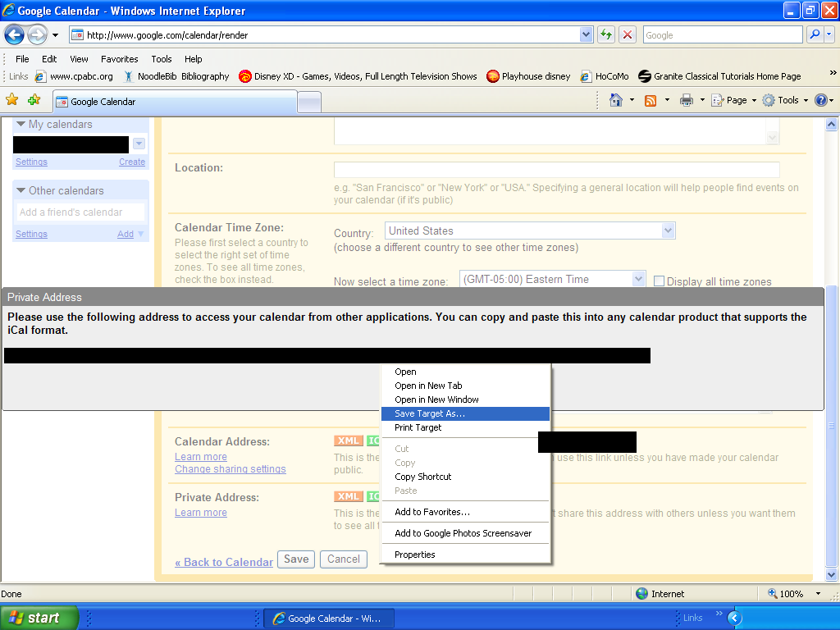Viewport: 840px width, 630px height.
Task: Open a new blank tab
Action: [x=309, y=102]
